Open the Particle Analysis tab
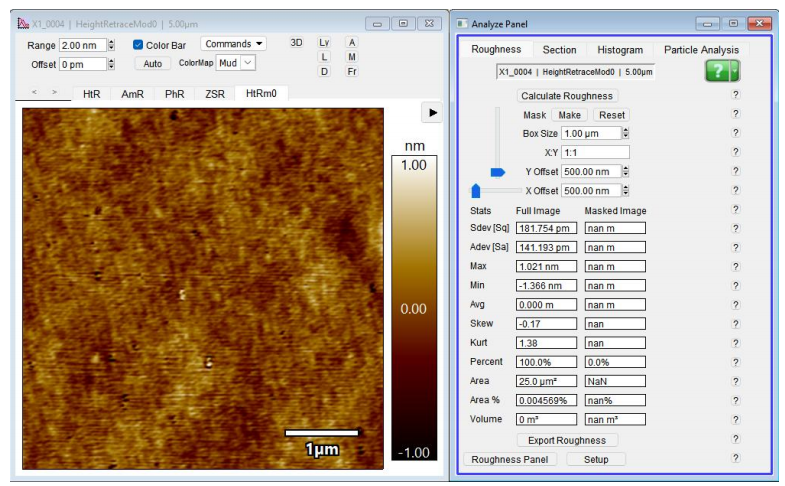This screenshot has height=486, width=785. tap(701, 50)
